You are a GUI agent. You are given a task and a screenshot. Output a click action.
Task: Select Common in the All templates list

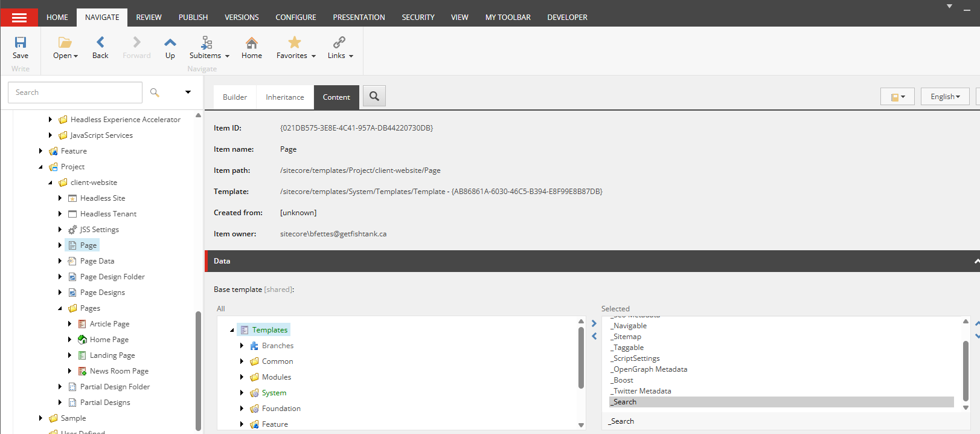click(277, 361)
